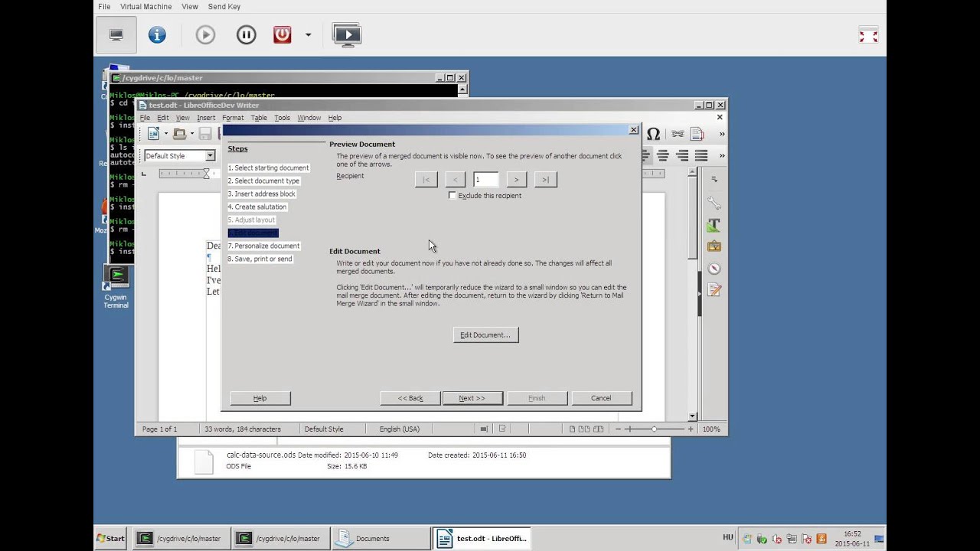Go to next recipient with > button
Image resolution: width=980 pixels, height=551 pixels.
[516, 180]
